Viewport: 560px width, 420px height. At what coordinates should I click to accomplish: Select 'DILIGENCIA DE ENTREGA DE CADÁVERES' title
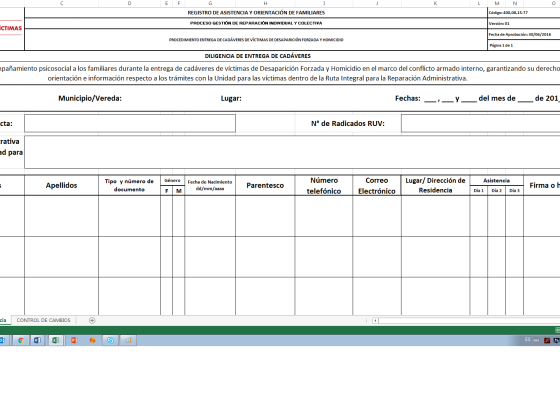[x=258, y=56]
